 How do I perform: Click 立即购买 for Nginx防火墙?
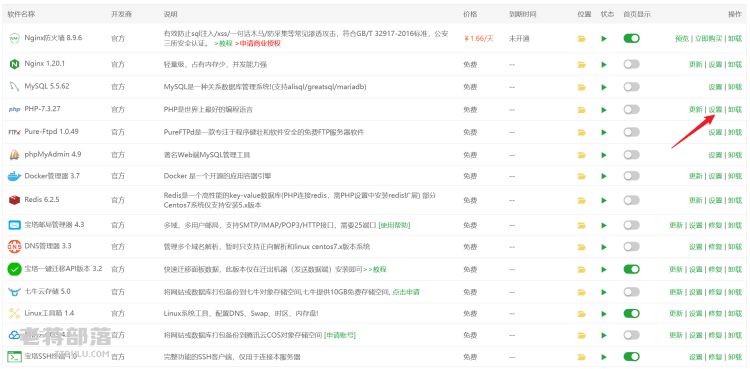(x=708, y=38)
